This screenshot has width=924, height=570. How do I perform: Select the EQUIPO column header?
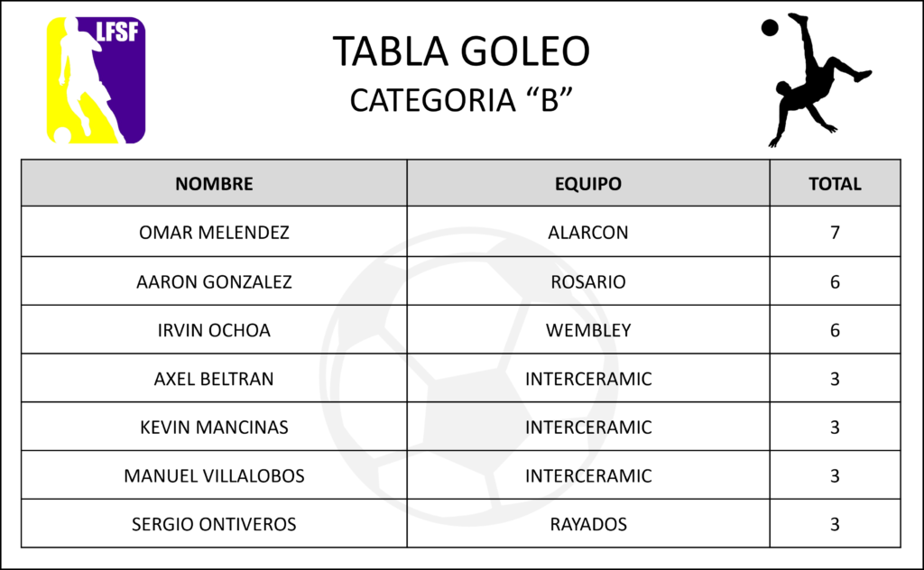[588, 183]
